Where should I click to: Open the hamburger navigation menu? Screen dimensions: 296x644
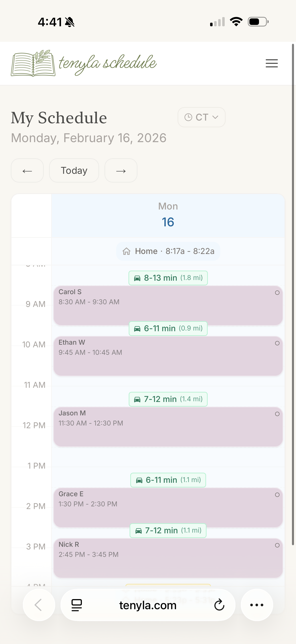[272, 64]
